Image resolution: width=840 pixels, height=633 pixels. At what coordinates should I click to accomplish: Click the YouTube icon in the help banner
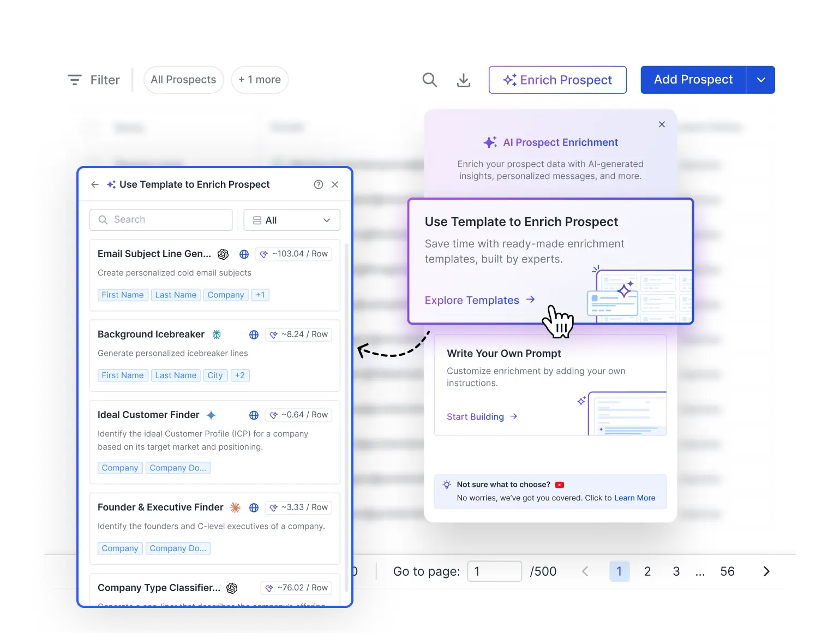coord(560,485)
